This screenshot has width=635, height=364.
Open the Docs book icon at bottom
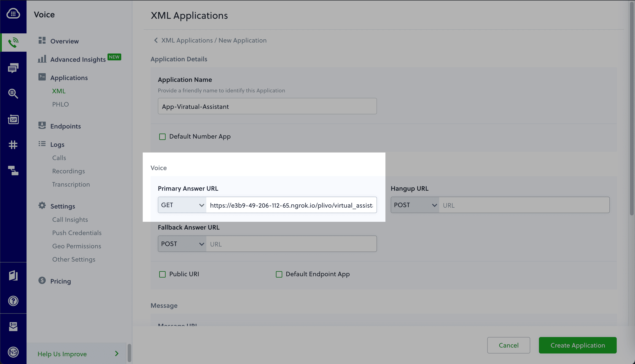[13, 276]
